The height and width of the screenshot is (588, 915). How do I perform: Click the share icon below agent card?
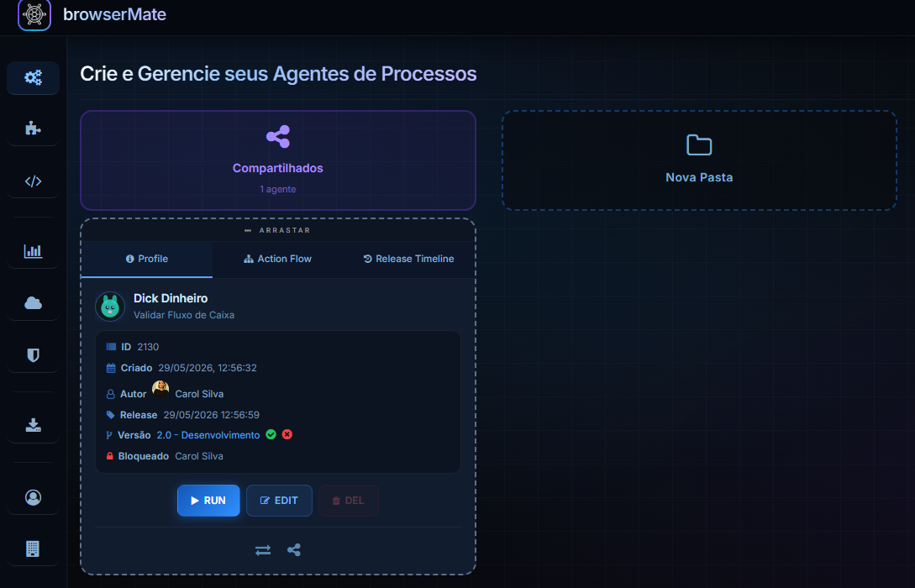tap(294, 550)
